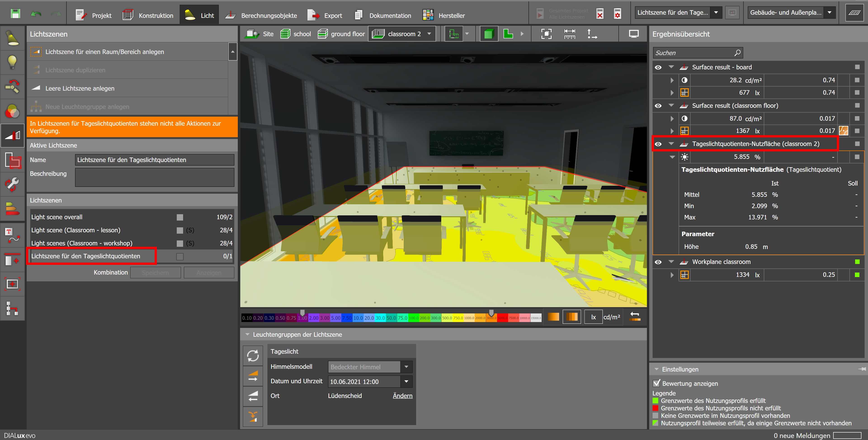Toggle visibility of Surface result - board

point(658,67)
